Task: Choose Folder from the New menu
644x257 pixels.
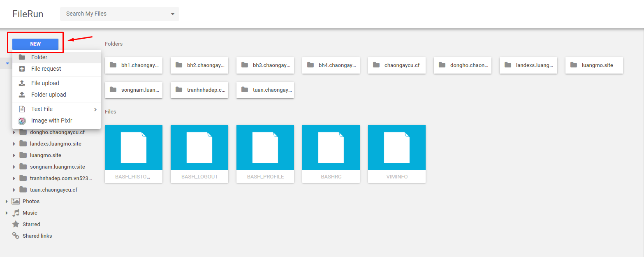Action: point(56,57)
